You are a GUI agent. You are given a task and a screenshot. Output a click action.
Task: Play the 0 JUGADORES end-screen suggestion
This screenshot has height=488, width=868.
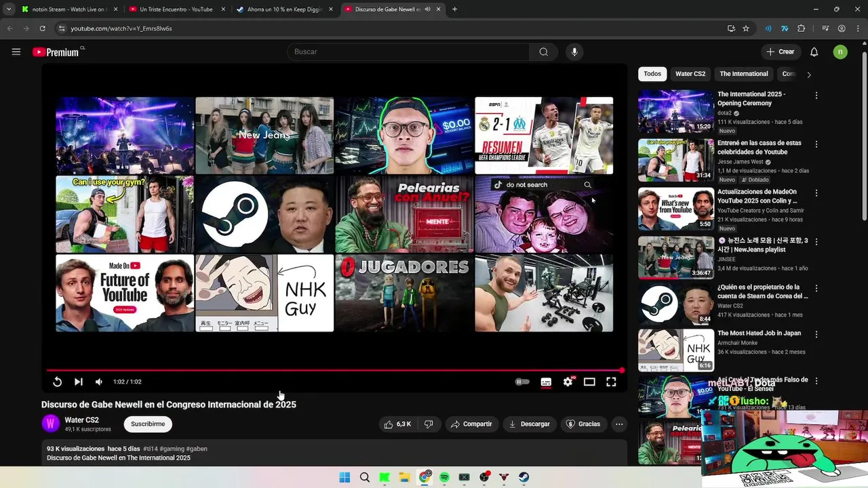point(404,293)
